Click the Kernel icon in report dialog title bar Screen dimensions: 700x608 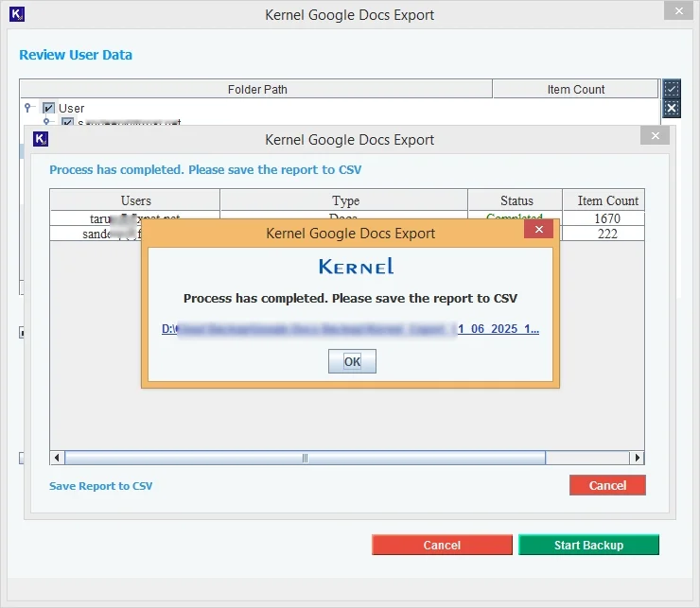pyautogui.click(x=41, y=139)
